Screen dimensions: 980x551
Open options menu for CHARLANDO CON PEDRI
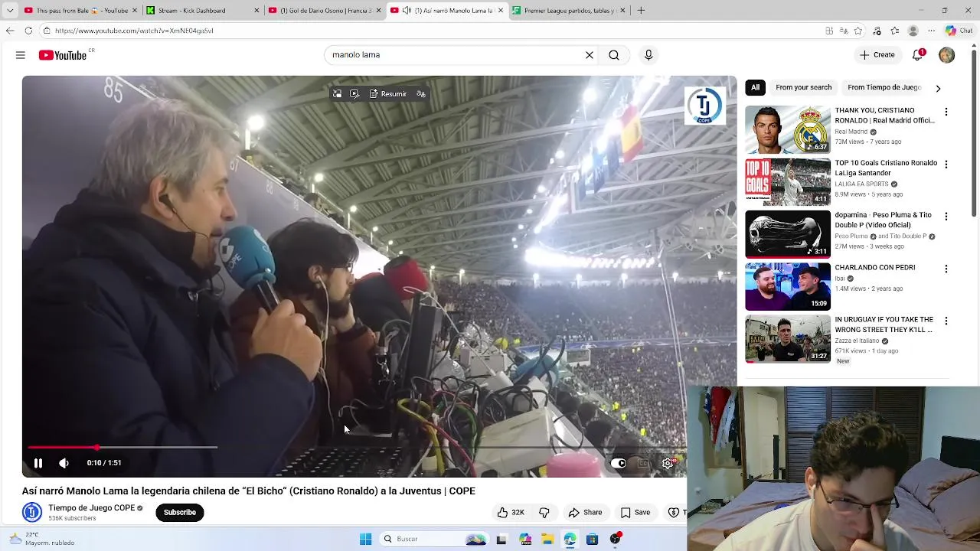click(x=946, y=269)
